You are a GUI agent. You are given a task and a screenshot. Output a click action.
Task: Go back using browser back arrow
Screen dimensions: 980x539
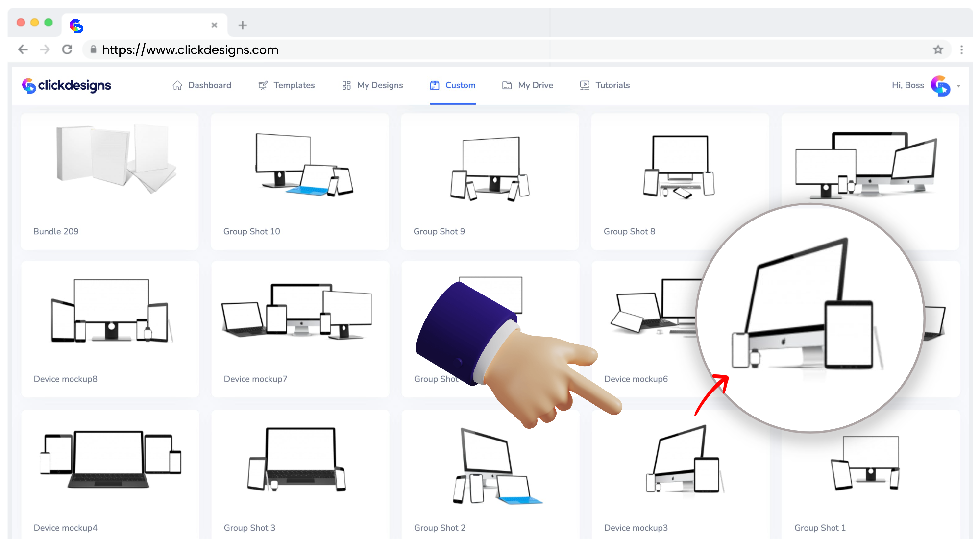click(x=23, y=49)
